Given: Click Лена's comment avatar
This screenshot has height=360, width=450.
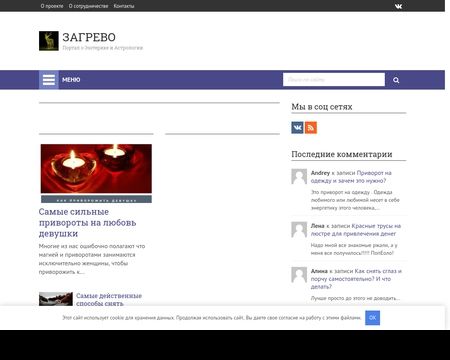Looking at the screenshot, I should (x=299, y=229).
